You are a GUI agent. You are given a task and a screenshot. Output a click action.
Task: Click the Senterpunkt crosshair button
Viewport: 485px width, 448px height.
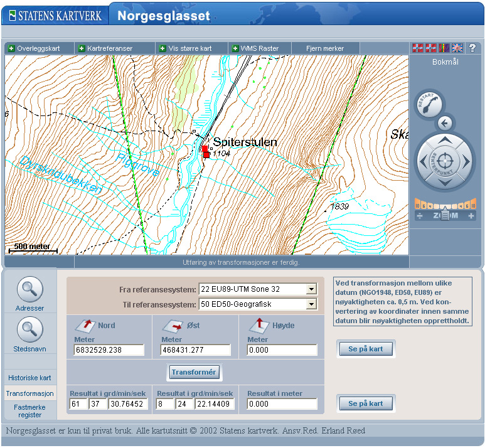tap(444, 161)
